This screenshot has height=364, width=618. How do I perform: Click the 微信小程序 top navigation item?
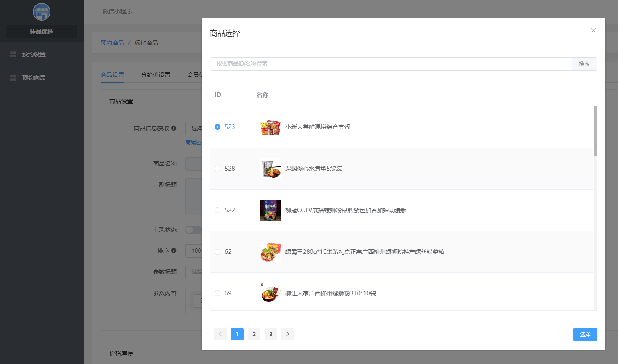(117, 11)
